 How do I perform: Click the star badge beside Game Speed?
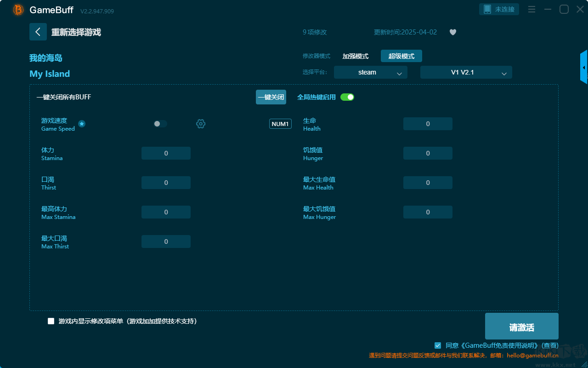tap(82, 124)
